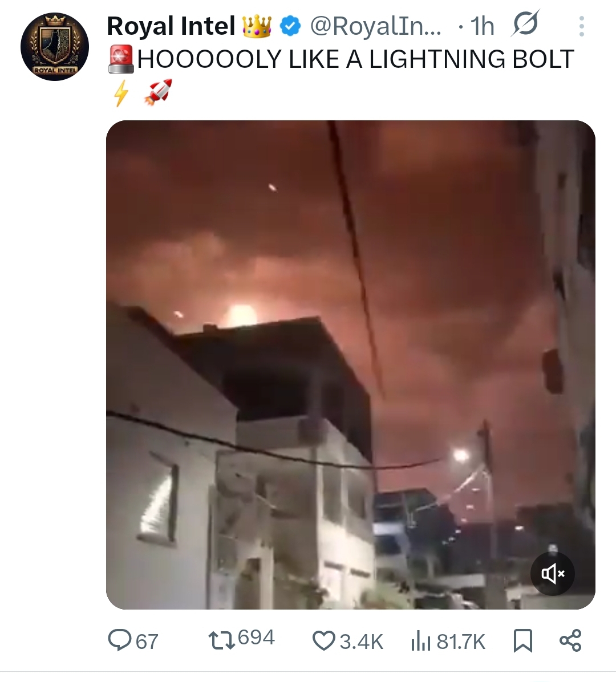
Task: Open the three-dot more options menu
Action: click(x=582, y=26)
